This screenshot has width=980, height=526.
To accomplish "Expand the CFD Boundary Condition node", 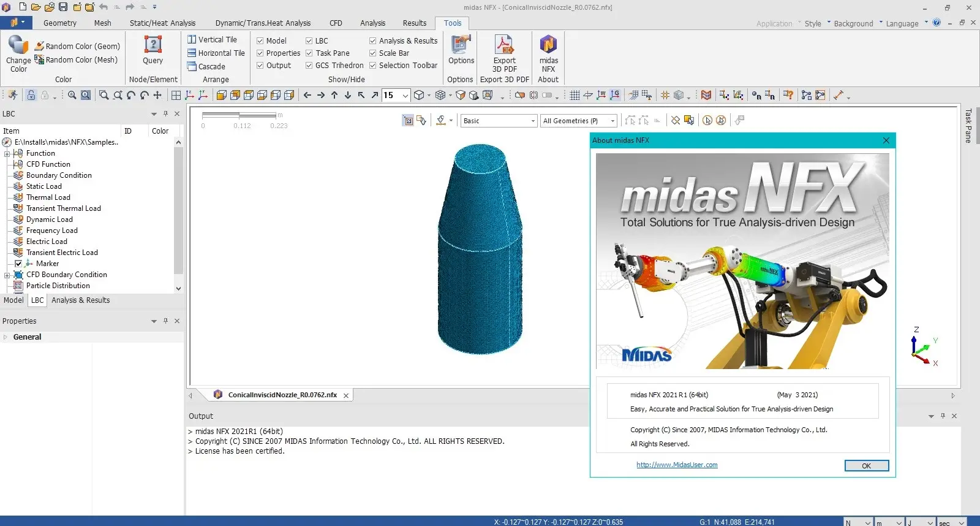I will [x=7, y=275].
